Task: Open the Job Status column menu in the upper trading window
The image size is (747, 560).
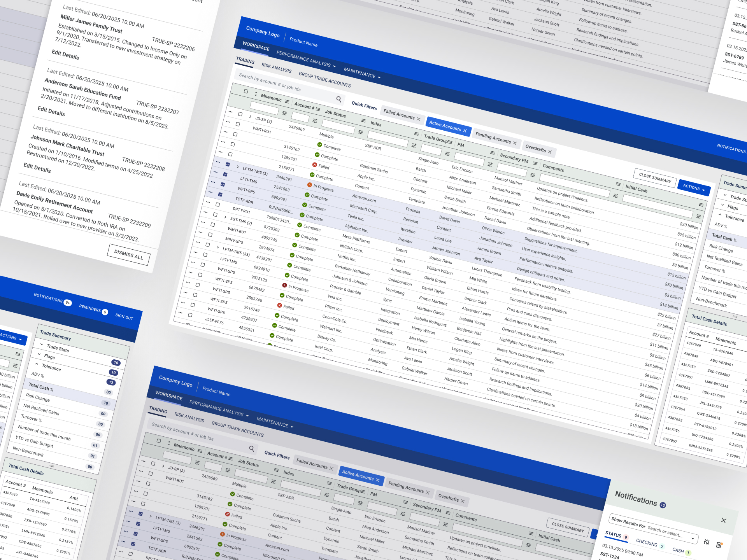Action: pyautogui.click(x=363, y=121)
